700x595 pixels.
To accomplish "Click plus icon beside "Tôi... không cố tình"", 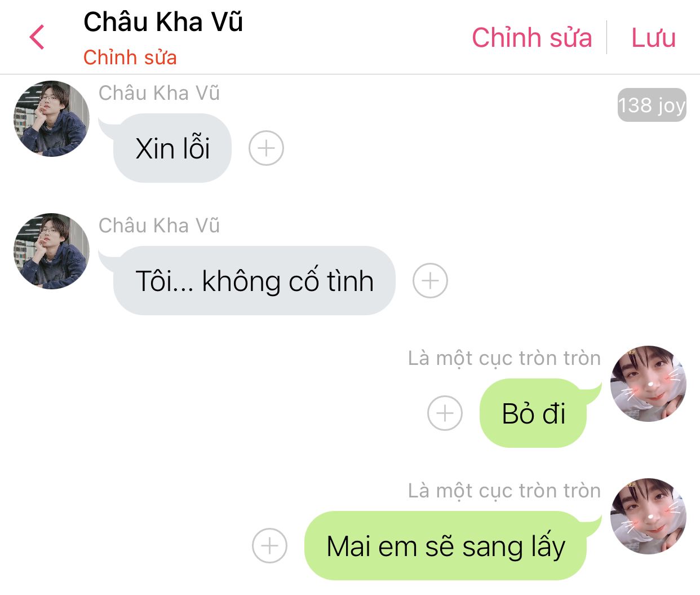I will [430, 280].
